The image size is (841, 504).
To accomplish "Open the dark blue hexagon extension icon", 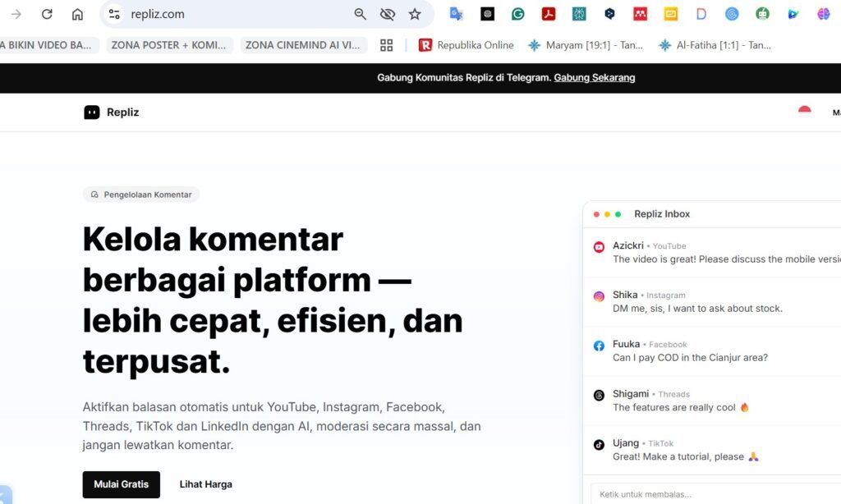I will coord(609,14).
